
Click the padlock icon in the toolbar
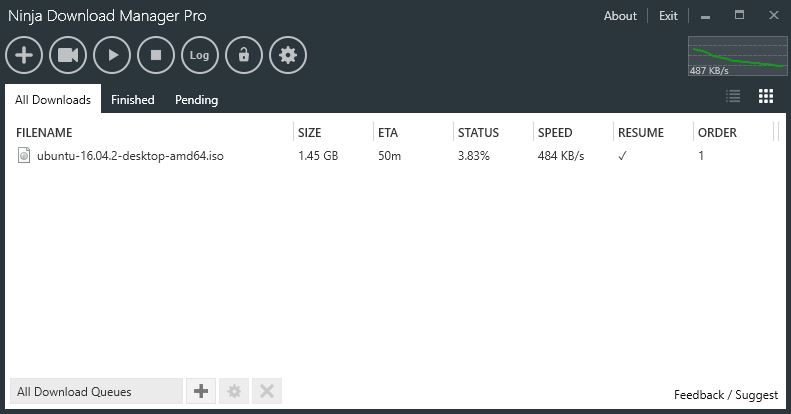coord(244,55)
